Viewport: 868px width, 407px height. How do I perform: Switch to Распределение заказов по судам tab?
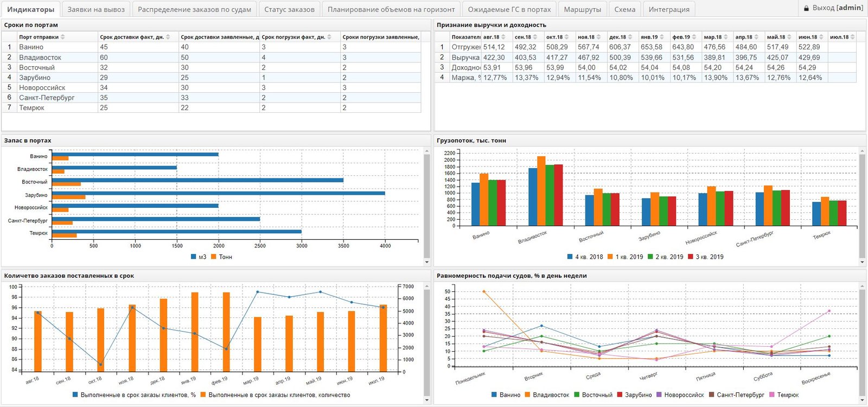coord(194,9)
